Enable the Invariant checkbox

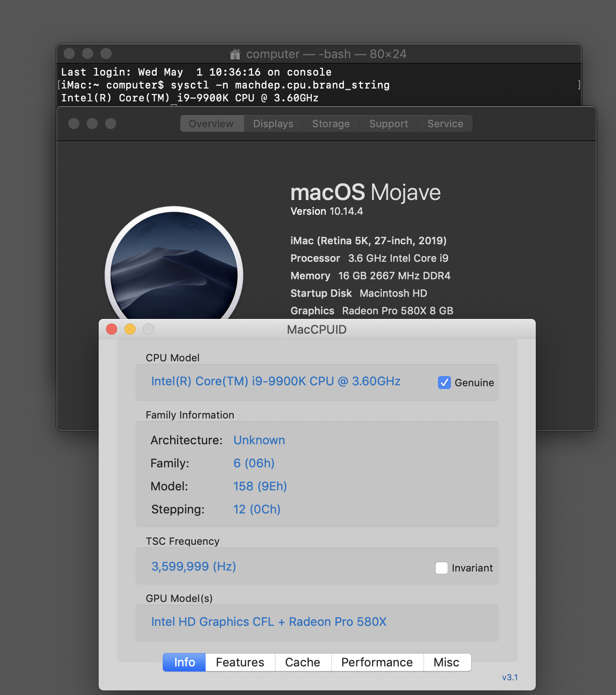[441, 568]
